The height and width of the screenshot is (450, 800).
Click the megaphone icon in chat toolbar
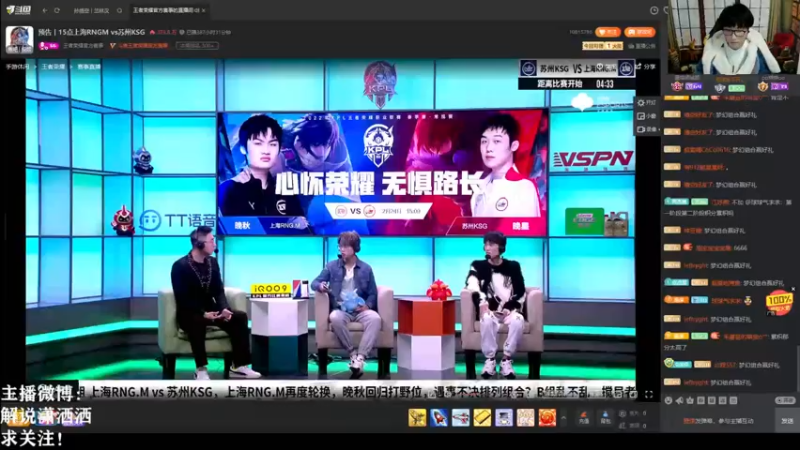679,401
